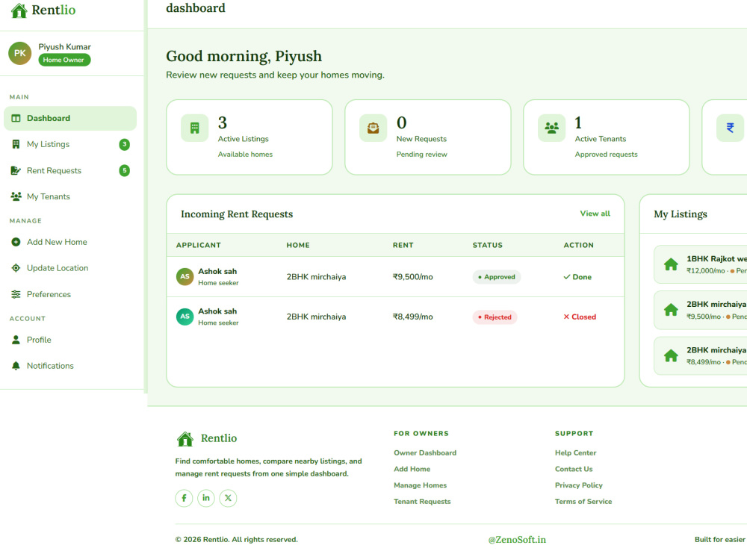Click the My Tenants people icon
This screenshot has width=747, height=560.
[x=16, y=196]
